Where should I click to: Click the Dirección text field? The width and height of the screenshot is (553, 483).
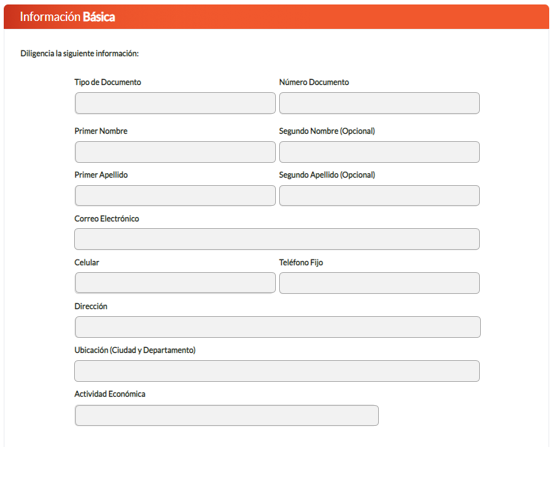point(278,327)
